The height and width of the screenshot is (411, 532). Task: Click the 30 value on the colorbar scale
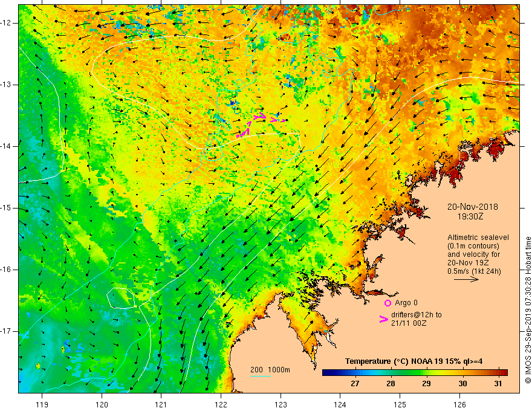462,384
